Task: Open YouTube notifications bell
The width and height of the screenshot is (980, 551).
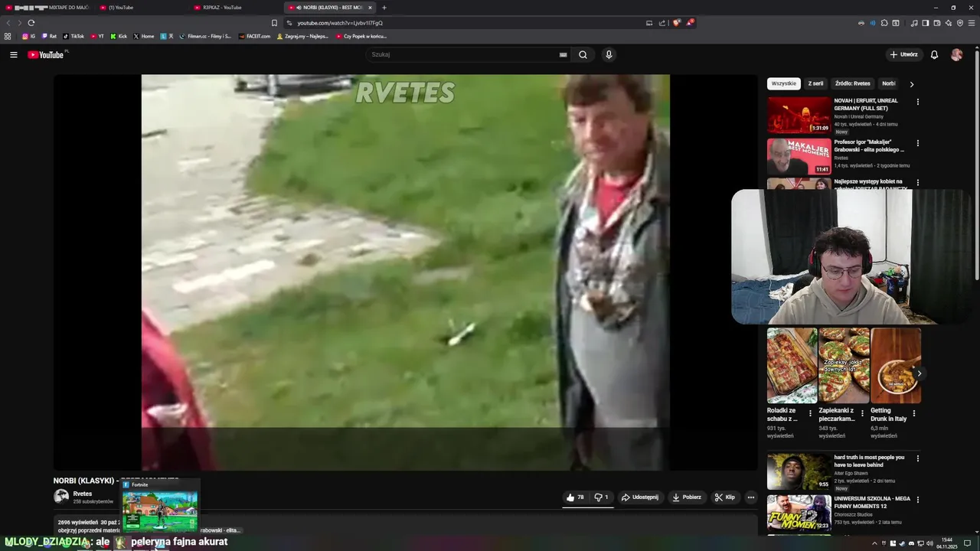Action: click(x=934, y=54)
